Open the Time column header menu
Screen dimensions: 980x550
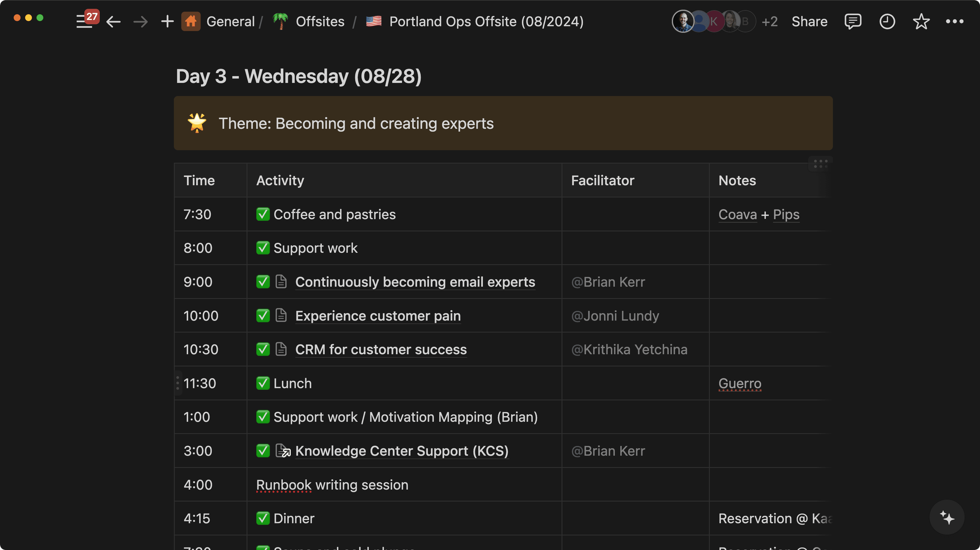(199, 180)
